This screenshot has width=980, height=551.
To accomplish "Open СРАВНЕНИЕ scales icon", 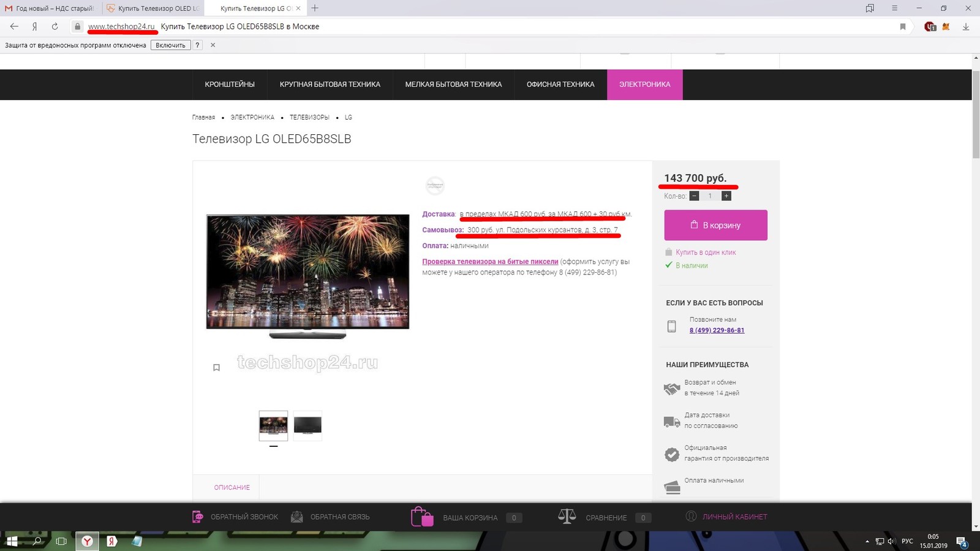I will [x=567, y=516].
